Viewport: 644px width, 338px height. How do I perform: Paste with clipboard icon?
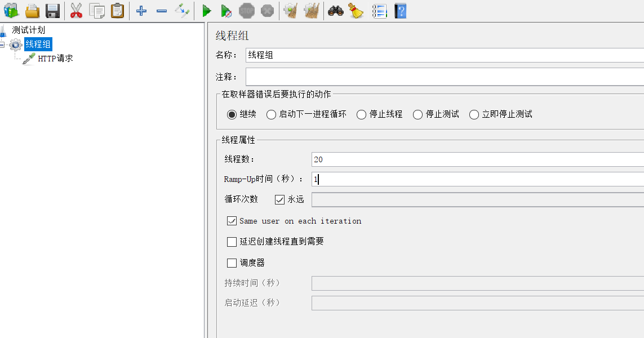(117, 11)
